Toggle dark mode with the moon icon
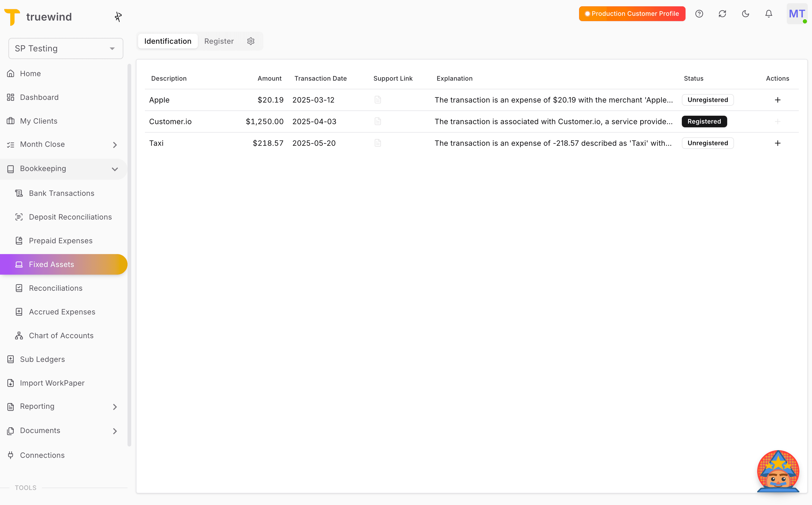This screenshot has width=812, height=505. [x=746, y=14]
